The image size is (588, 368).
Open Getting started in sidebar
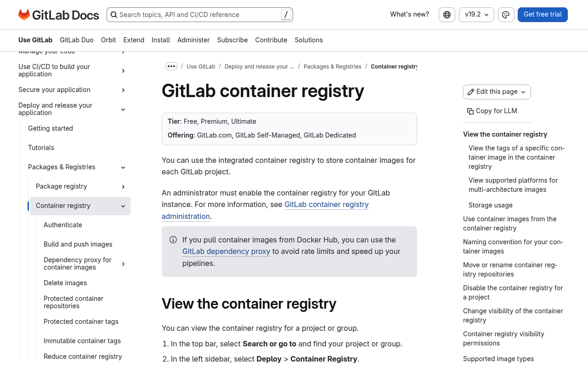(51, 128)
